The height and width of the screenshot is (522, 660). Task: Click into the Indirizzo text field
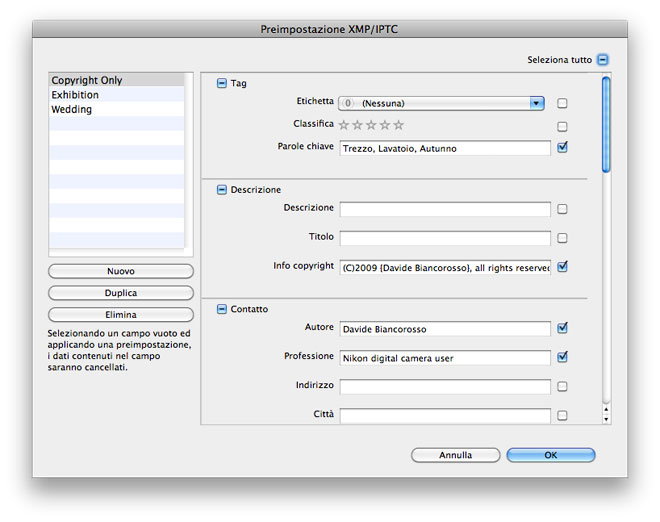click(x=445, y=386)
